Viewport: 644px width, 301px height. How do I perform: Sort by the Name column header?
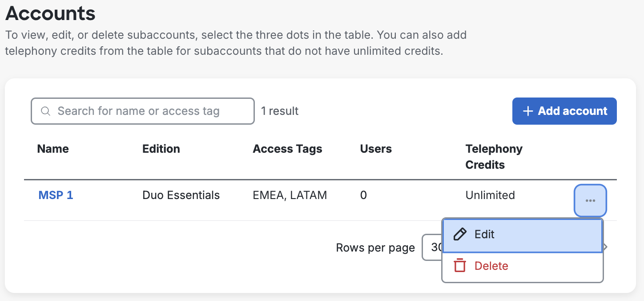tap(52, 149)
